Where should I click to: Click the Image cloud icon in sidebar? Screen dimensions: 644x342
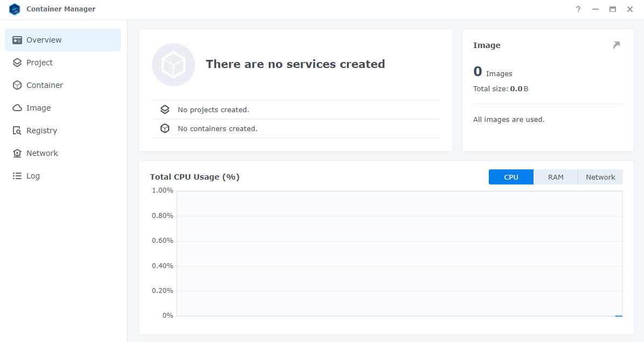tap(17, 108)
